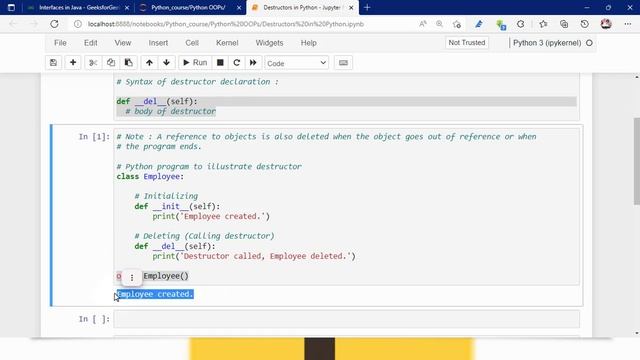Click the three-dot popup over the code
This screenshot has height=360, width=640.
point(132,278)
